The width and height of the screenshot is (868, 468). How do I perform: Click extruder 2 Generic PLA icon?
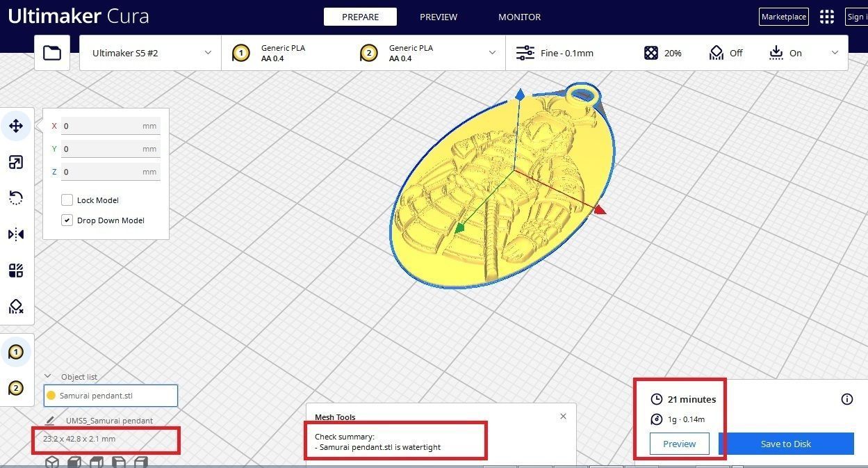tap(368, 53)
